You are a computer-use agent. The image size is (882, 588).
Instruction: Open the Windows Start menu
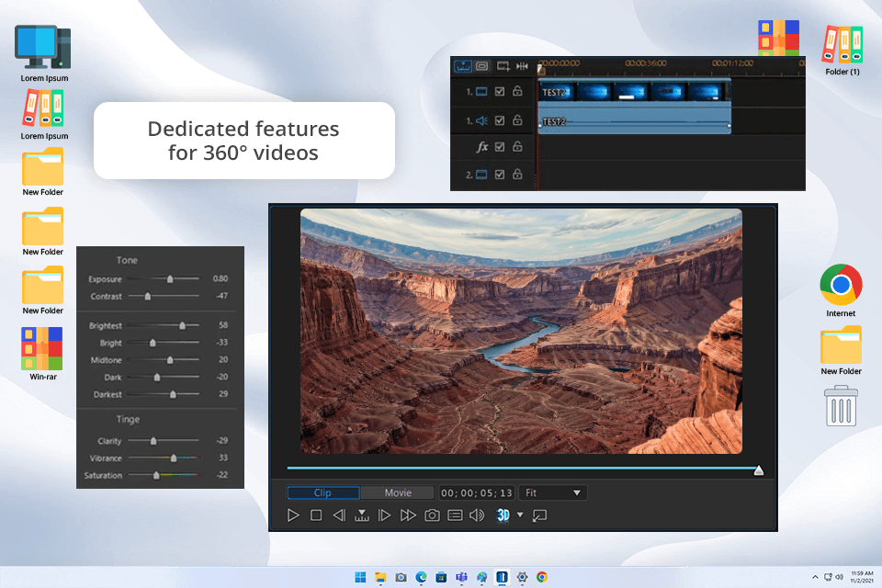(360, 577)
